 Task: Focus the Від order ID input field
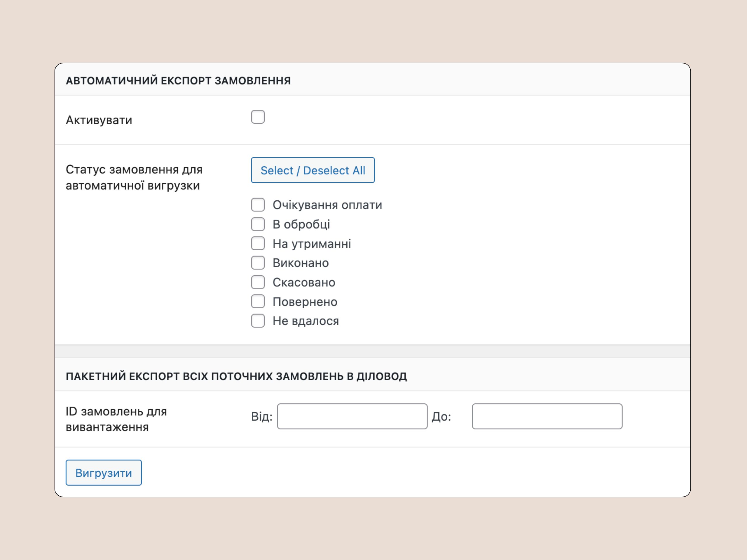click(x=352, y=416)
